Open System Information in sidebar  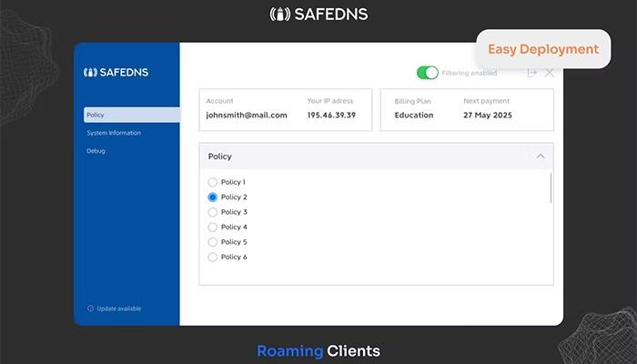(114, 133)
